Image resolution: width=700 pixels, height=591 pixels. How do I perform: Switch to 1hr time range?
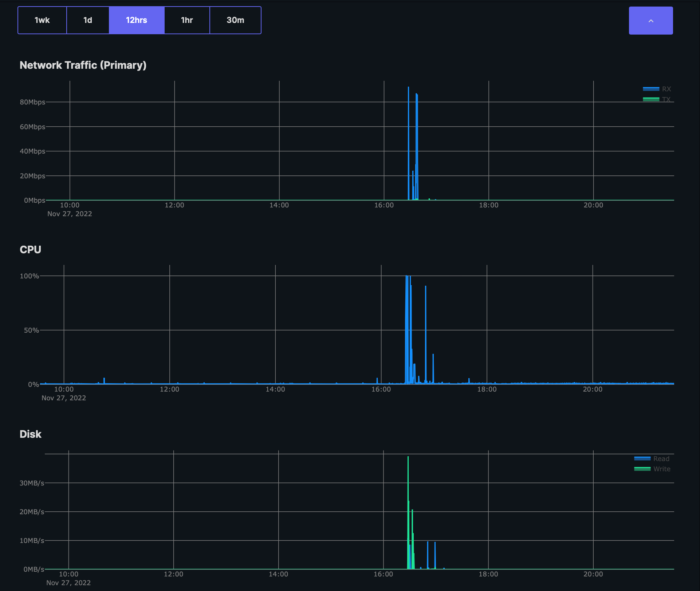coord(187,20)
